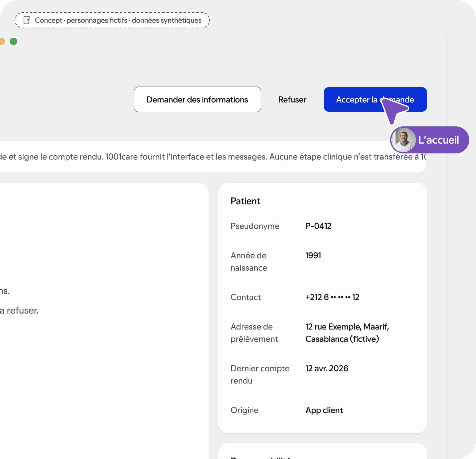Click the birth year 1991

[313, 256]
